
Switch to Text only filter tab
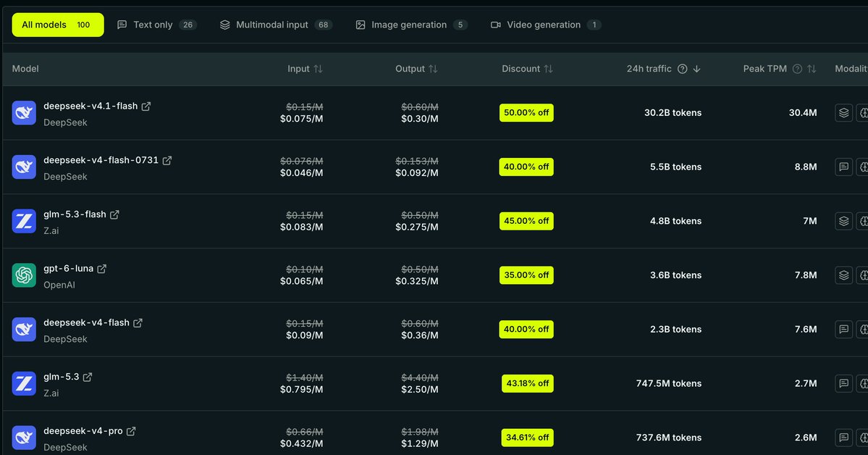pos(156,25)
